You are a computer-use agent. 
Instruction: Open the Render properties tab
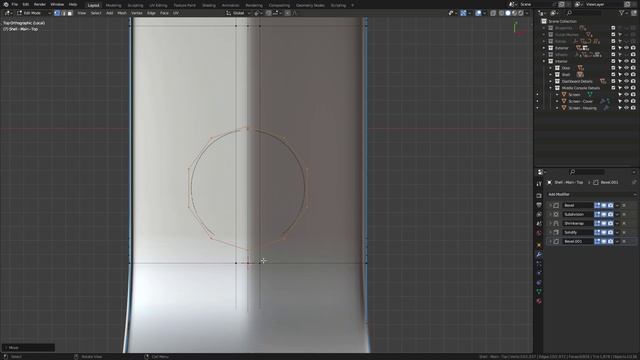point(539,196)
